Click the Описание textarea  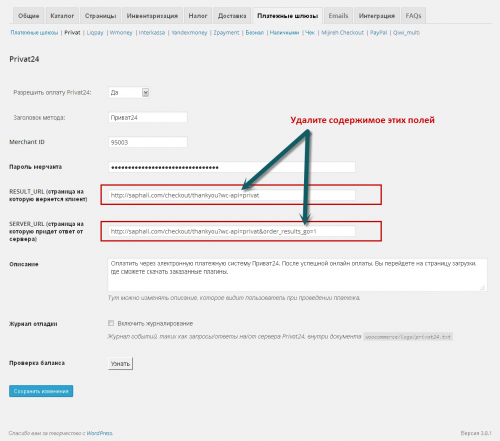pos(297,275)
